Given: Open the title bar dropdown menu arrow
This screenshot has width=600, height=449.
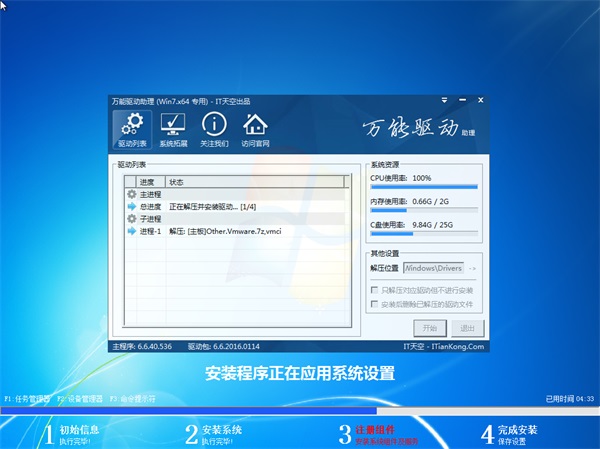Looking at the screenshot, I should click(x=444, y=102).
